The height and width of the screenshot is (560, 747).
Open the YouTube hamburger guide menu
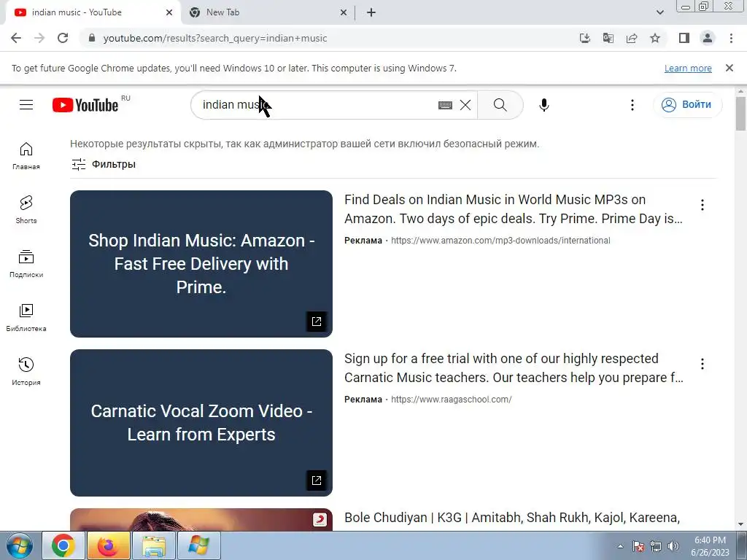26,105
